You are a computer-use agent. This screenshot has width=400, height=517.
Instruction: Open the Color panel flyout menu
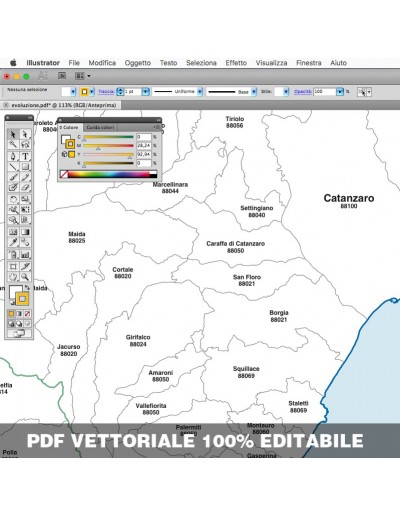[x=158, y=127]
